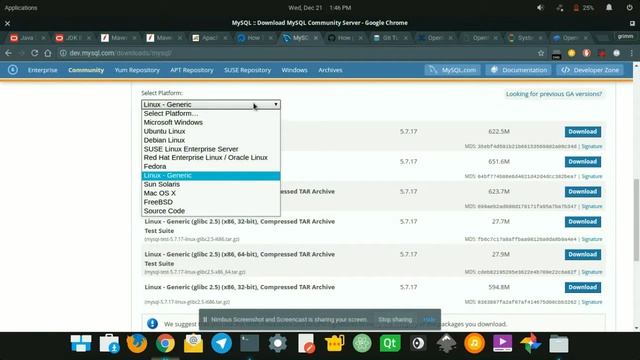The height and width of the screenshot is (360, 640).
Task: Select Mac OS X in the platform list
Action: (211, 193)
